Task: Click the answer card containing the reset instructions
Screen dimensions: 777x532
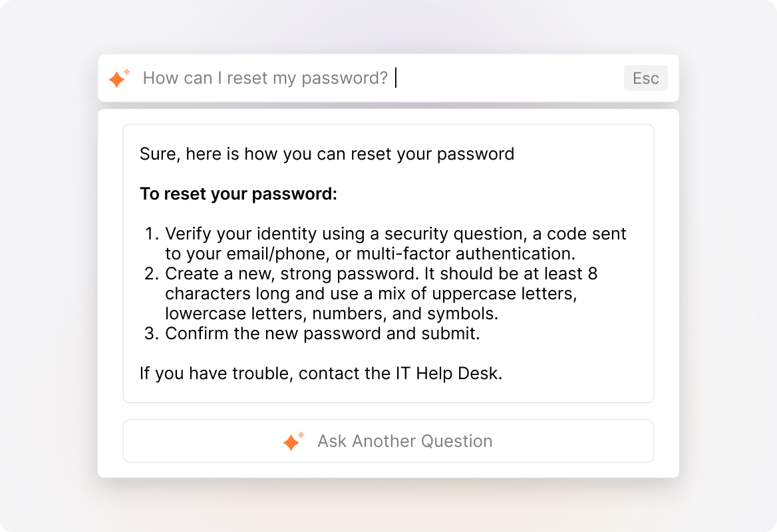Action: pyautogui.click(x=388, y=263)
